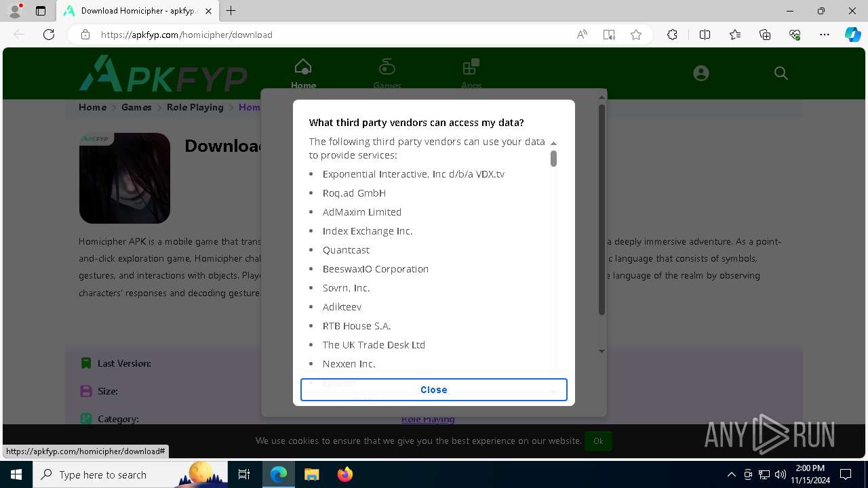The height and width of the screenshot is (488, 868).
Task: Open volume control tray icon
Action: pos(780,474)
